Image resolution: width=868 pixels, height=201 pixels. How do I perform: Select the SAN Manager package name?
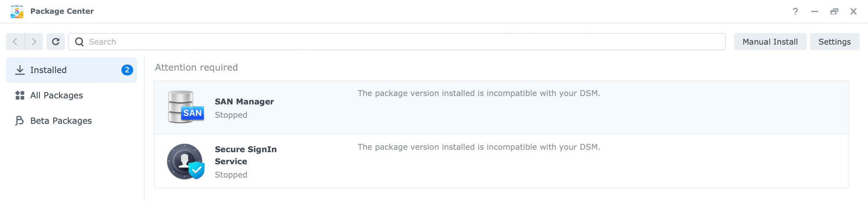tap(244, 102)
